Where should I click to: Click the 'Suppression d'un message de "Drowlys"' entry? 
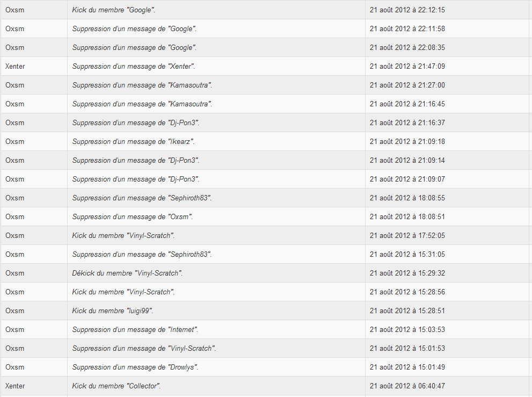click(x=135, y=367)
